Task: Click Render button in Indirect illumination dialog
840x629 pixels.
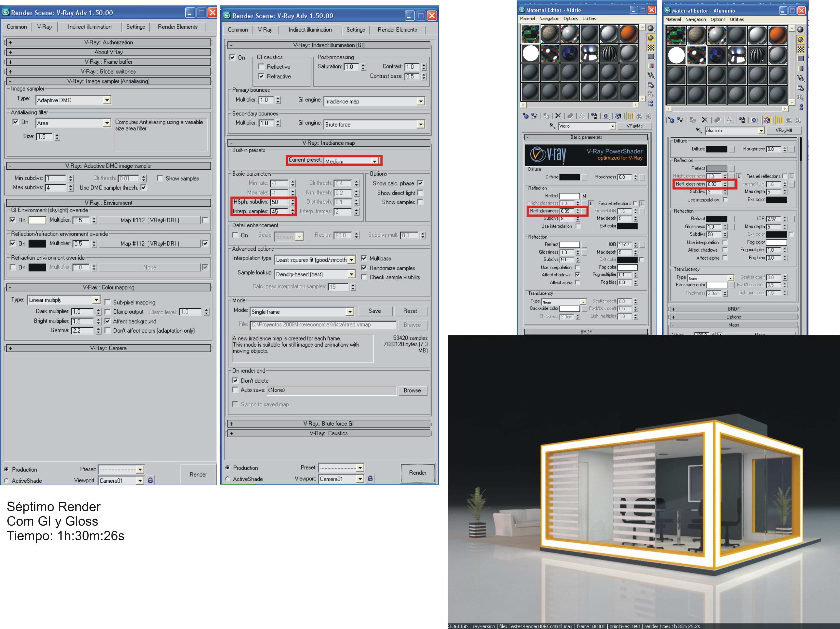Action: click(417, 473)
